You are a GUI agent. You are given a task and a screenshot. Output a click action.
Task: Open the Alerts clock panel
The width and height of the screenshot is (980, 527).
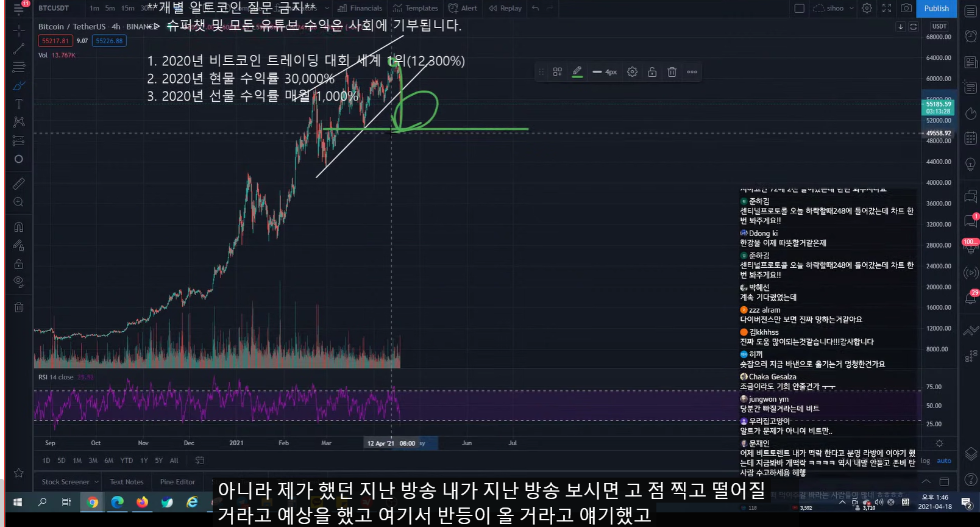970,37
